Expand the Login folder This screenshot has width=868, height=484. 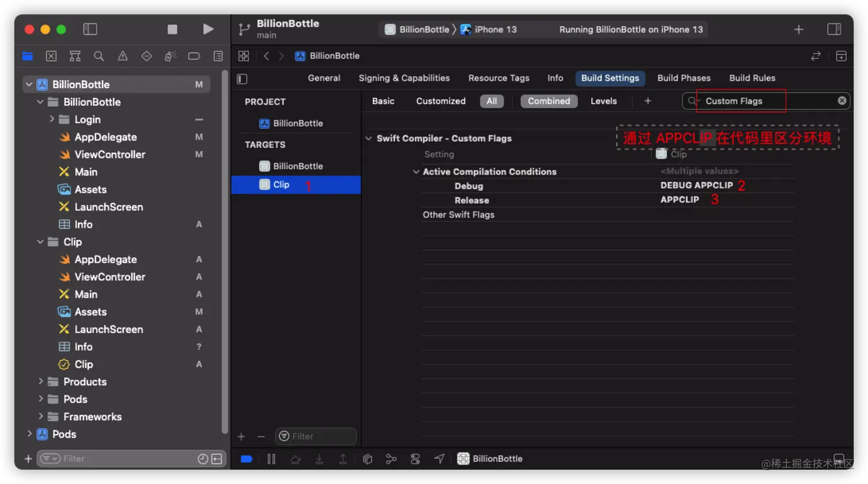(x=52, y=119)
